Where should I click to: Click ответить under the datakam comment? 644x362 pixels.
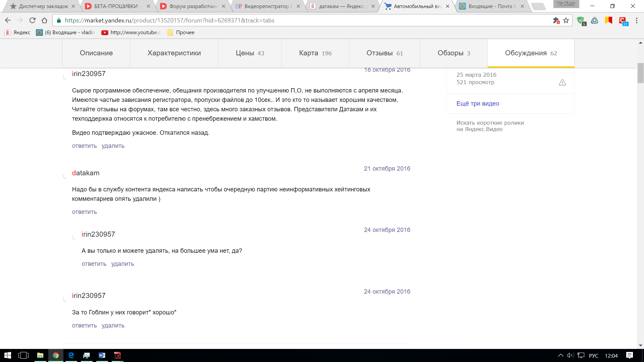tap(84, 212)
